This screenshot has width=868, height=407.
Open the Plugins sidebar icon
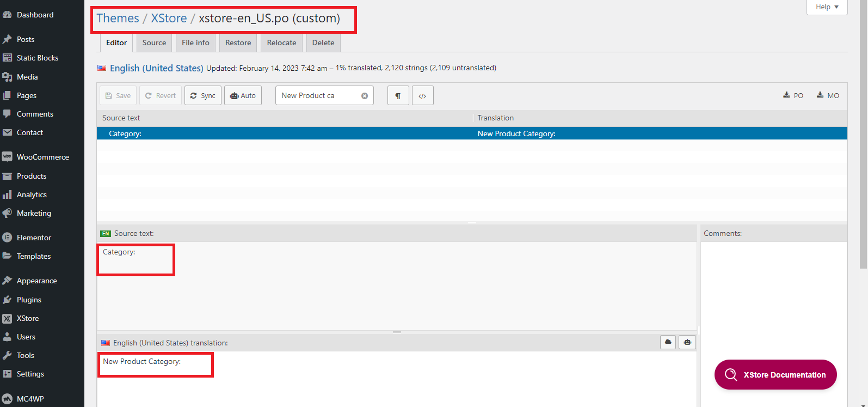(7, 300)
